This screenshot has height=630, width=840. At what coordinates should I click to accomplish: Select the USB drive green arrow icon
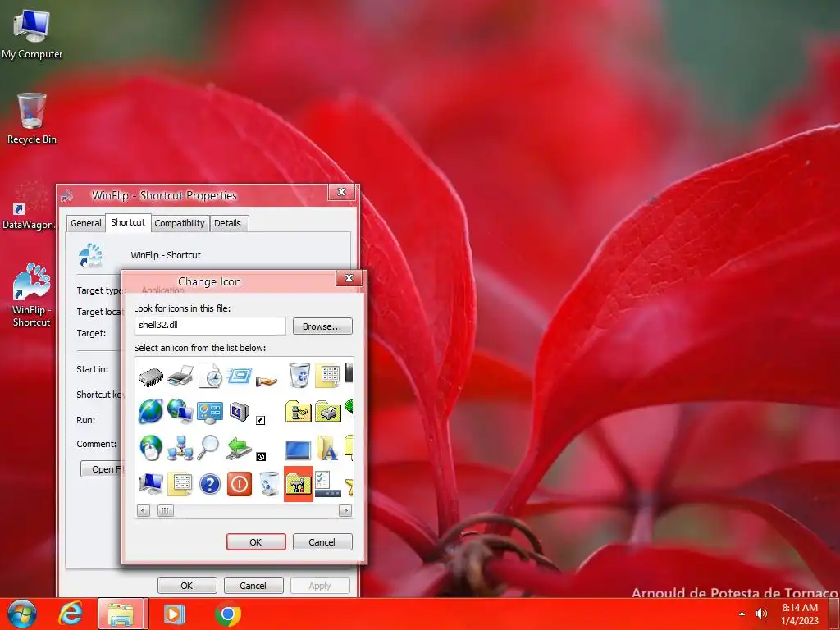tap(239, 448)
